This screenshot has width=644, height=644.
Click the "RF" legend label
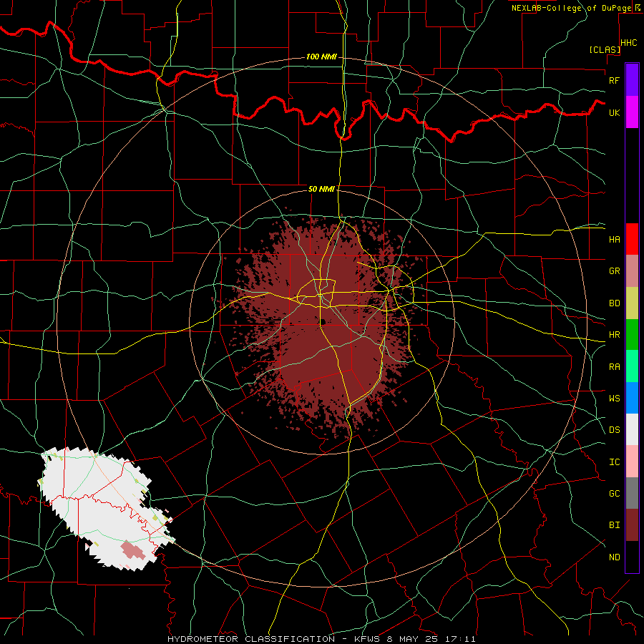click(x=614, y=80)
